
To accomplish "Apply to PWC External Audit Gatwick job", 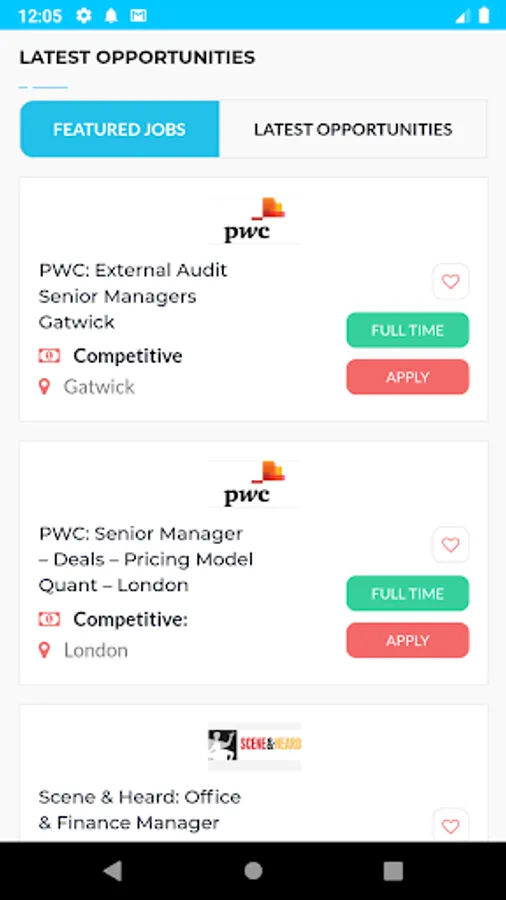I will [407, 377].
